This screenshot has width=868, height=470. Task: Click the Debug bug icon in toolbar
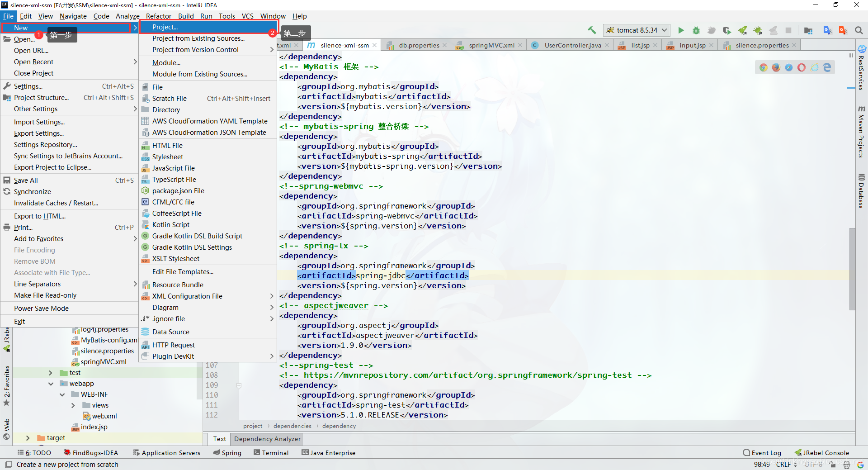[x=696, y=30]
